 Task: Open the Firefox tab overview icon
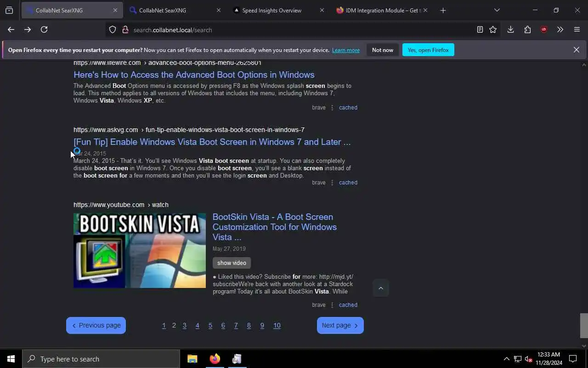tap(9, 10)
